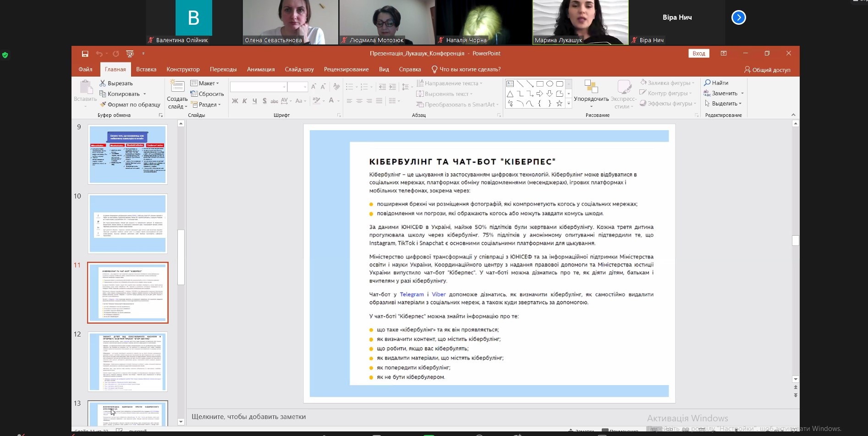The height and width of the screenshot is (436, 868).
Task: Click the Общий доступ share button
Action: (767, 70)
